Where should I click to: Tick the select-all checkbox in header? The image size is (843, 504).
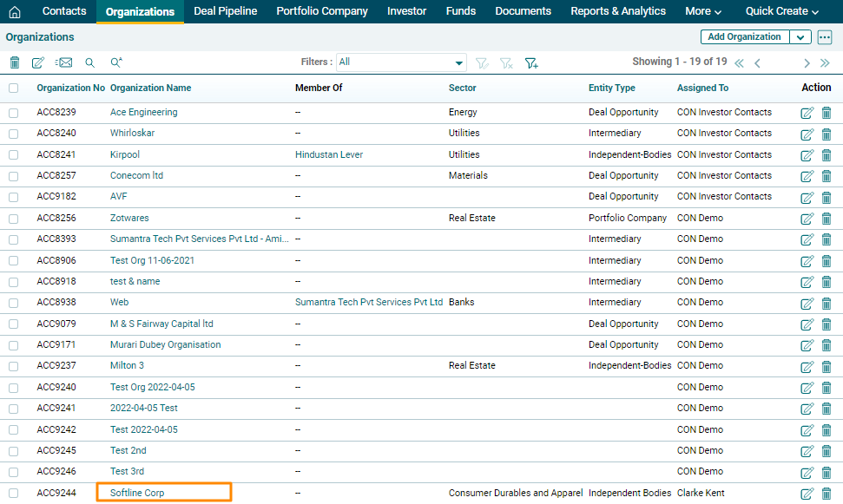pos(13,88)
